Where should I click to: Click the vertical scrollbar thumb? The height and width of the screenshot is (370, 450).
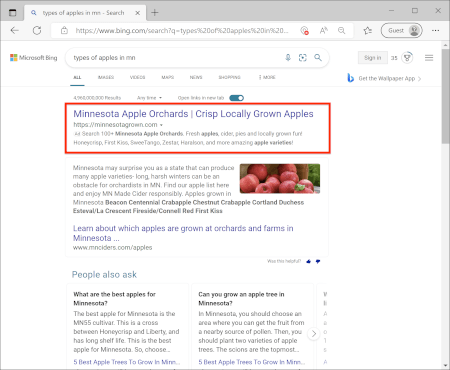pyautogui.click(x=446, y=96)
